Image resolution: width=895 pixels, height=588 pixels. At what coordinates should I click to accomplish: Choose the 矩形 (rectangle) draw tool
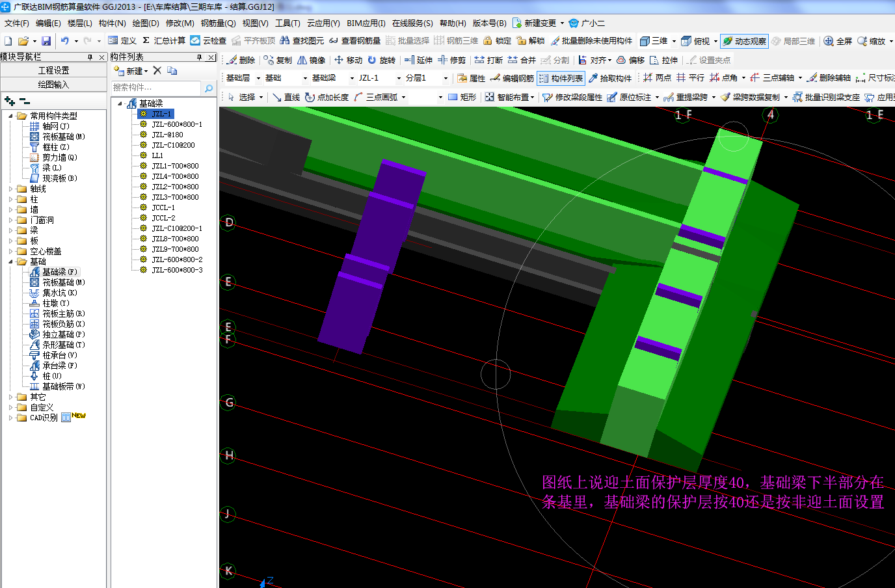462,97
